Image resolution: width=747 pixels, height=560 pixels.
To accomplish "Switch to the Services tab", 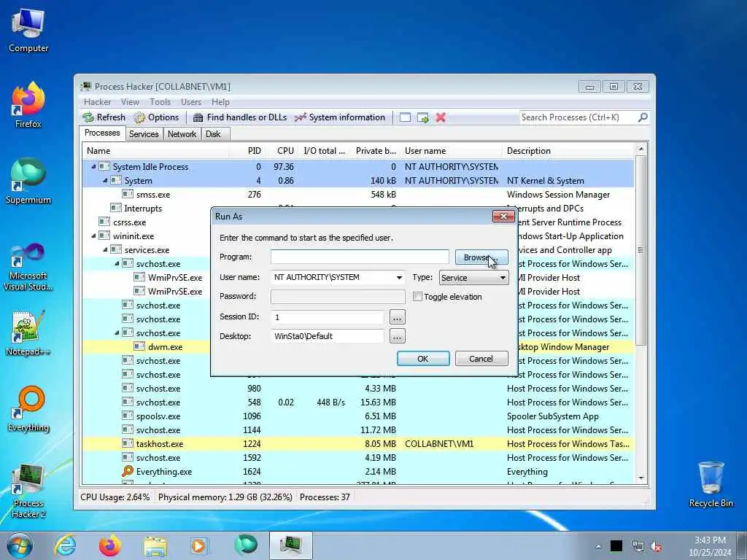I will click(x=144, y=134).
